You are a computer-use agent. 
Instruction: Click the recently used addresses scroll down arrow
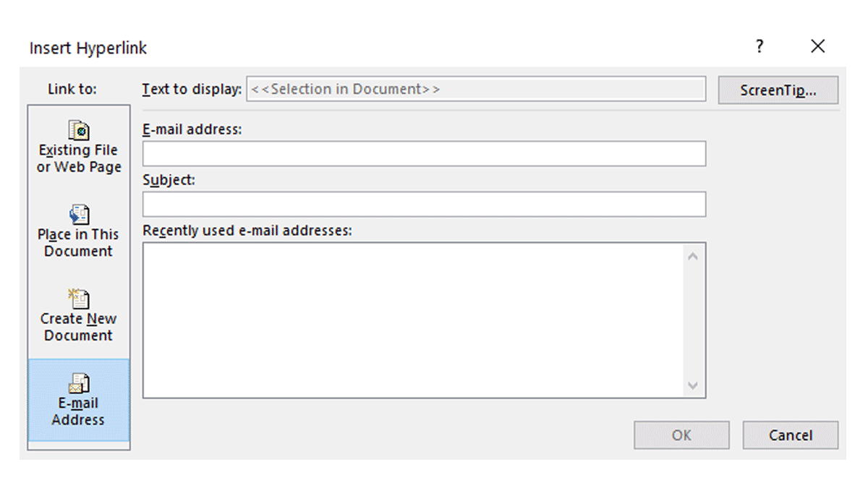coord(693,385)
